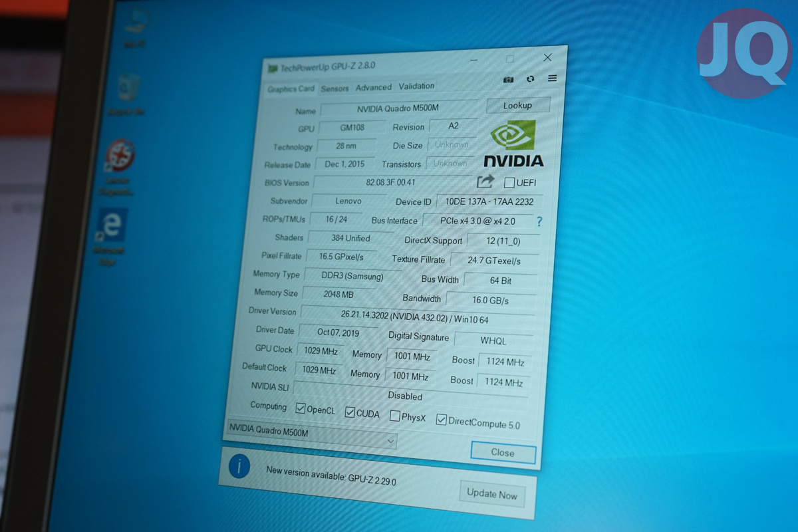Toggle the OpenCL checkbox
This screenshot has height=532, width=798.
(x=301, y=409)
